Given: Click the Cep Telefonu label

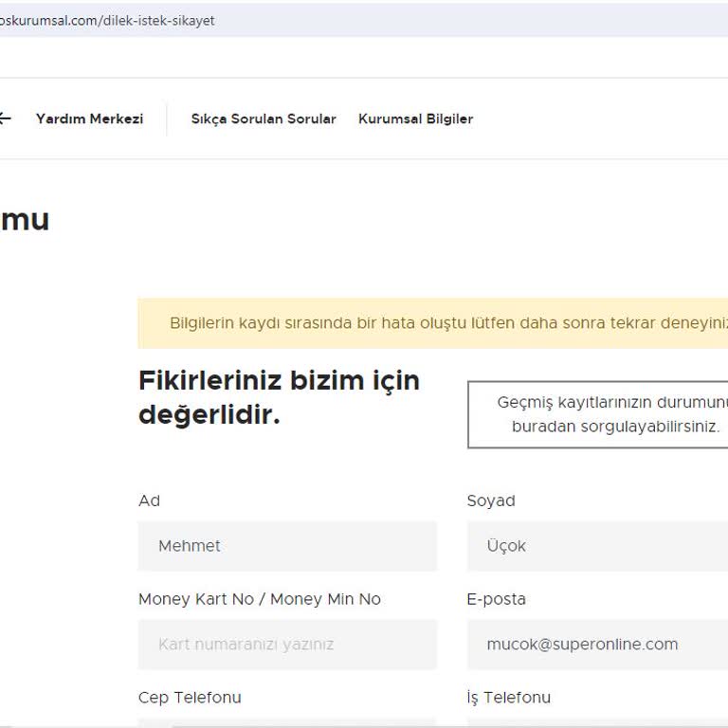Looking at the screenshot, I should (190, 698).
